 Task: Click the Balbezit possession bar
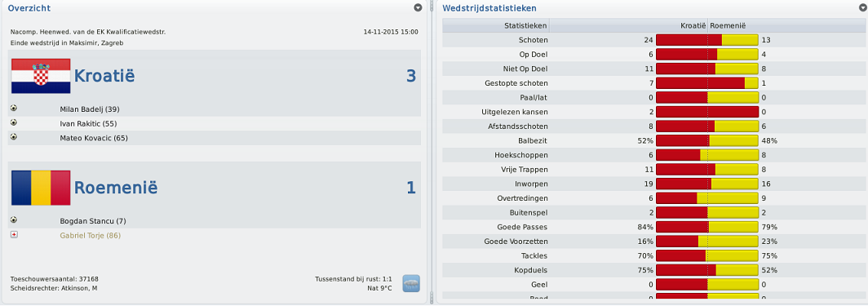click(707, 140)
